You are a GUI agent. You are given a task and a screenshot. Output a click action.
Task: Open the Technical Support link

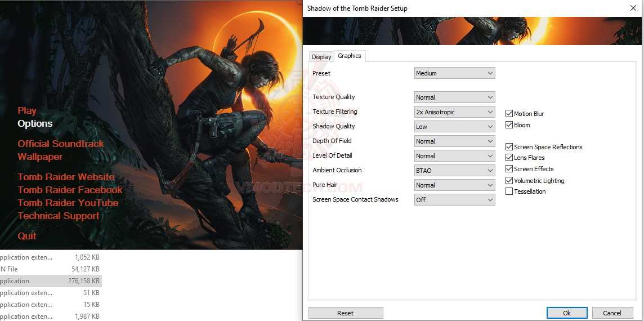coord(59,216)
